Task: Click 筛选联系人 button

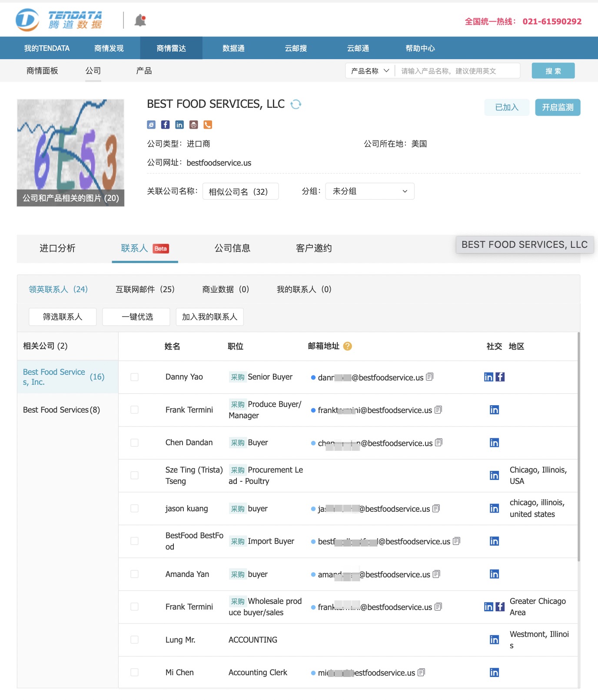Action: [63, 317]
